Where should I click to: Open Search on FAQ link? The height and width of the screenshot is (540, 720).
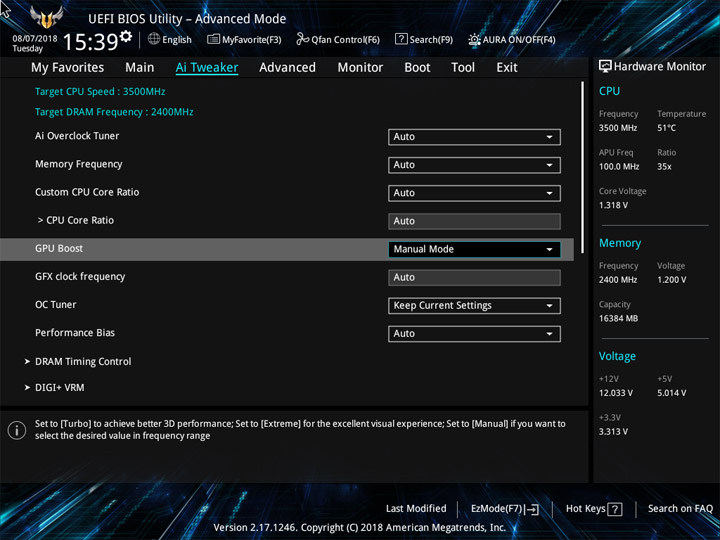click(x=680, y=509)
